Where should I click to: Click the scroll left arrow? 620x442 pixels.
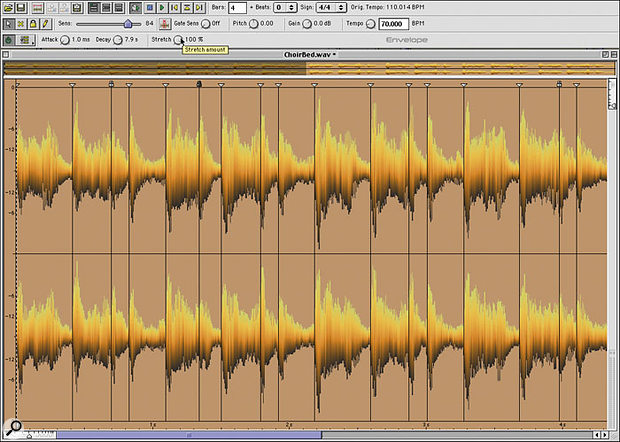[x=597, y=435]
